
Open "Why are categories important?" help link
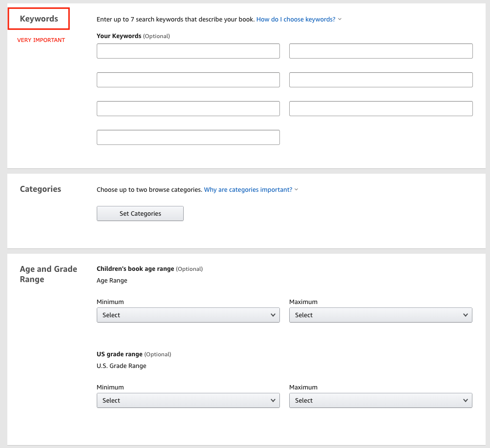point(248,190)
